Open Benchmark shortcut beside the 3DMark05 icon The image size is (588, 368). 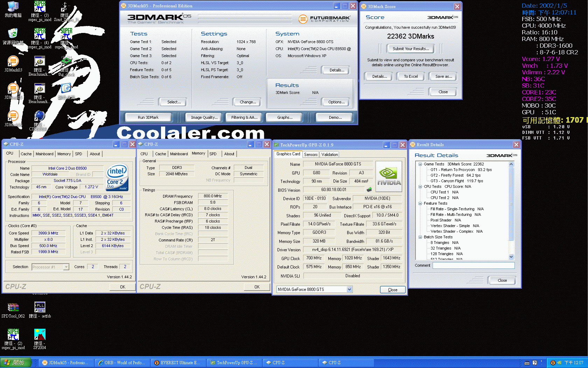pos(40,93)
